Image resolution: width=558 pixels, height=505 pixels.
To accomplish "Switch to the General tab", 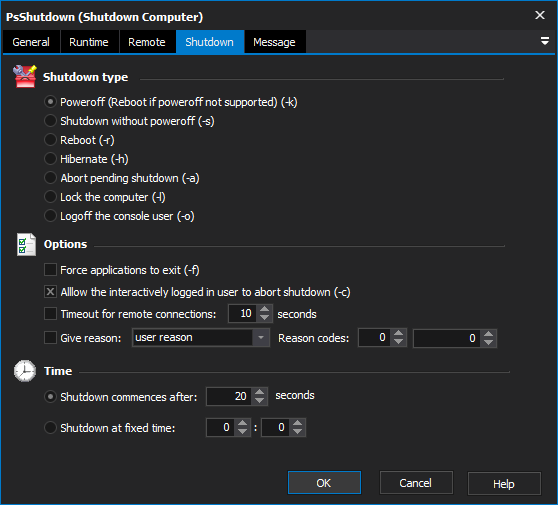I will [31, 42].
